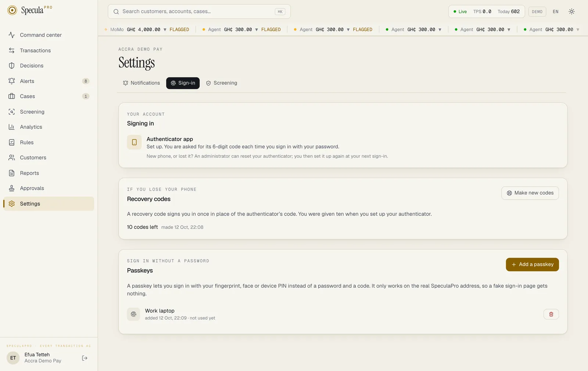Click Add a passkey button
Image resolution: width=588 pixels, height=371 pixels.
coord(532,265)
